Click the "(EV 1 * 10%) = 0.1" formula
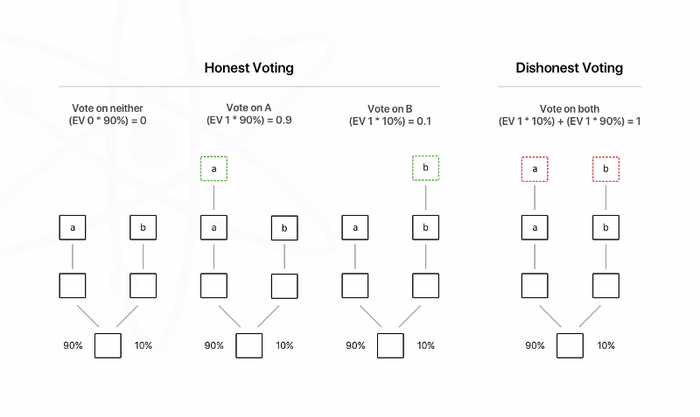 (x=392, y=121)
